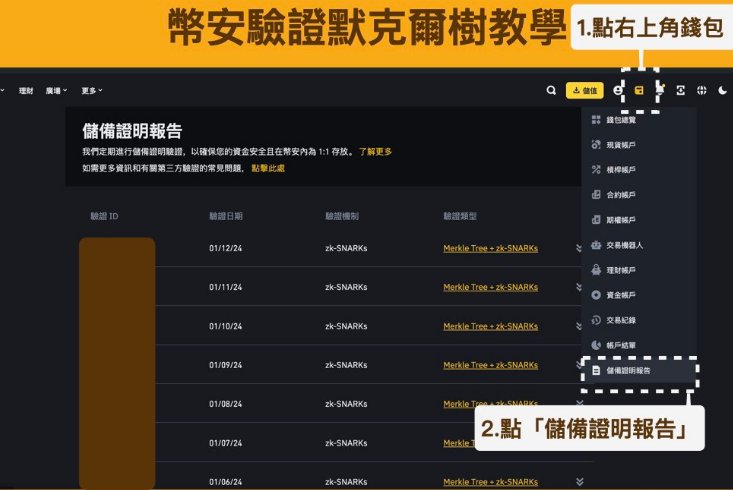This screenshot has height=490, width=733.
Task: Click the 現貨帳戶 spot account icon
Action: [x=596, y=145]
